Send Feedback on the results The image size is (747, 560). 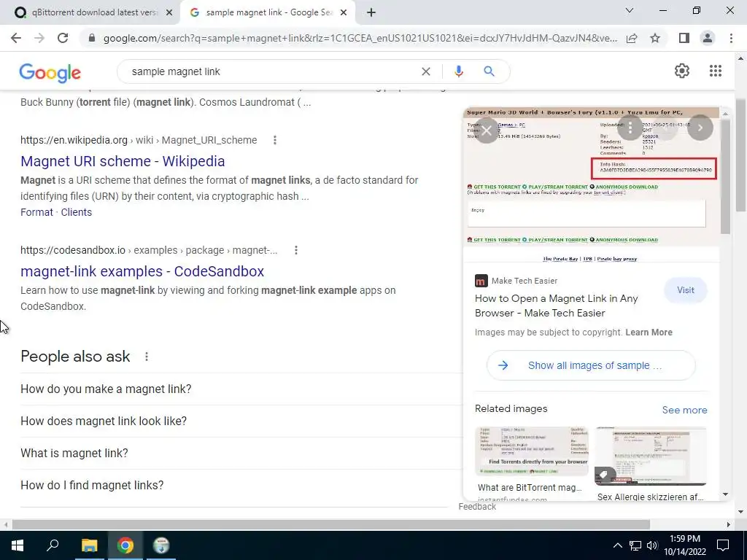point(477,507)
